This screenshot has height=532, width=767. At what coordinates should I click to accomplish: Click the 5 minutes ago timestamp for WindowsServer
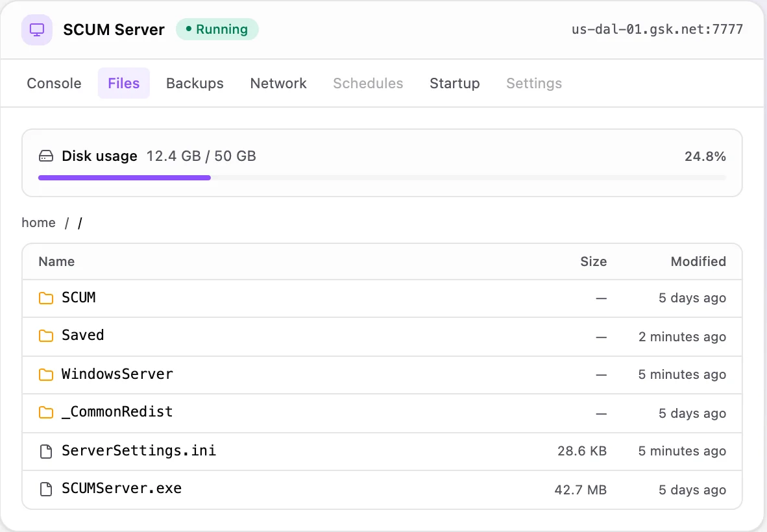pos(682,374)
